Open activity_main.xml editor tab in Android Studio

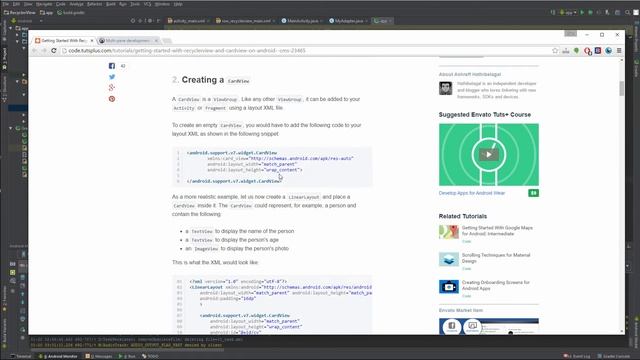(188, 21)
